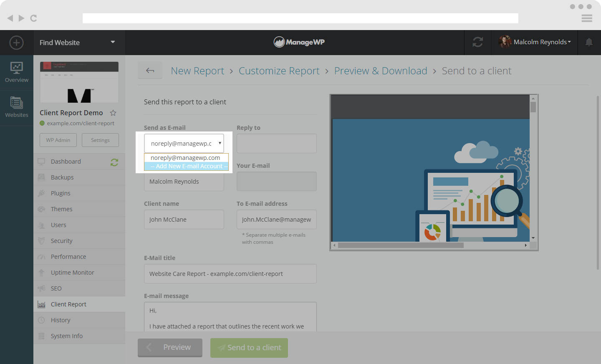
Task: Click the browser forward arrow
Action: 21,18
